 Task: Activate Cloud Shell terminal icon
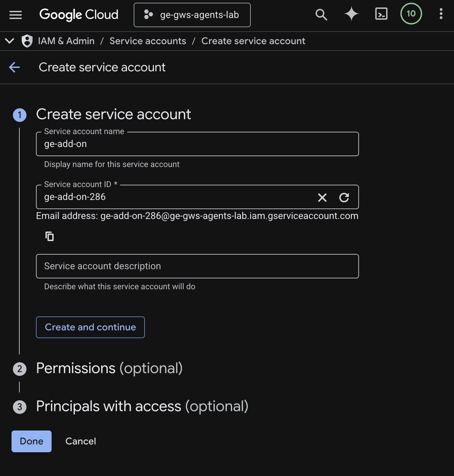[x=381, y=14]
